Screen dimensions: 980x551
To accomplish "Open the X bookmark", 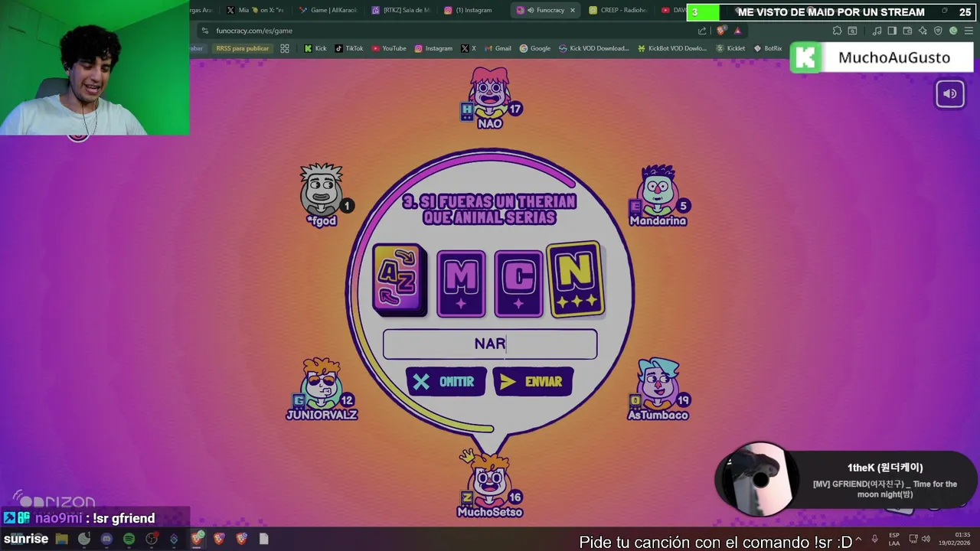I will [x=468, y=48].
